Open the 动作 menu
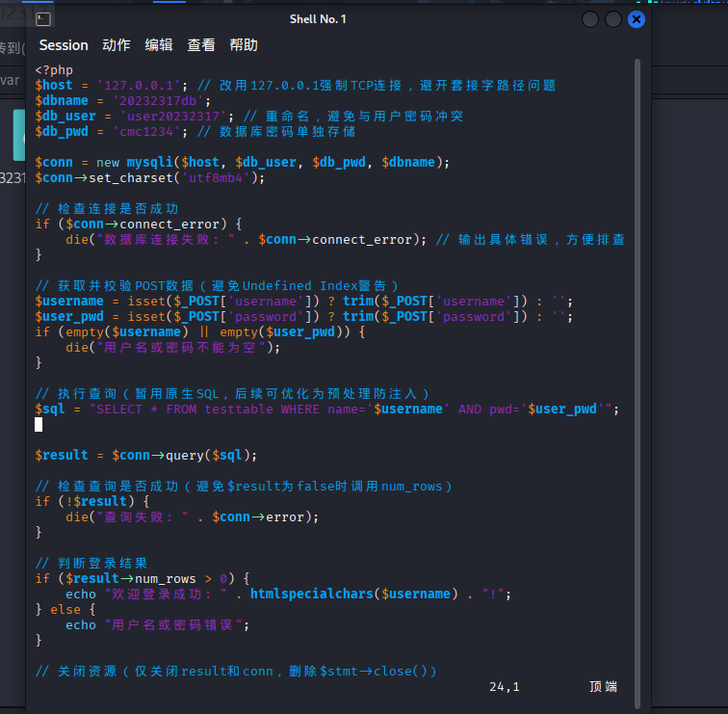 [x=117, y=45]
